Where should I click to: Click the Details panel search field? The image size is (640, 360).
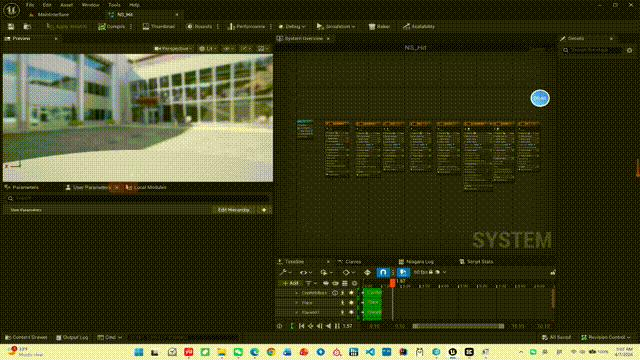pyautogui.click(x=591, y=50)
